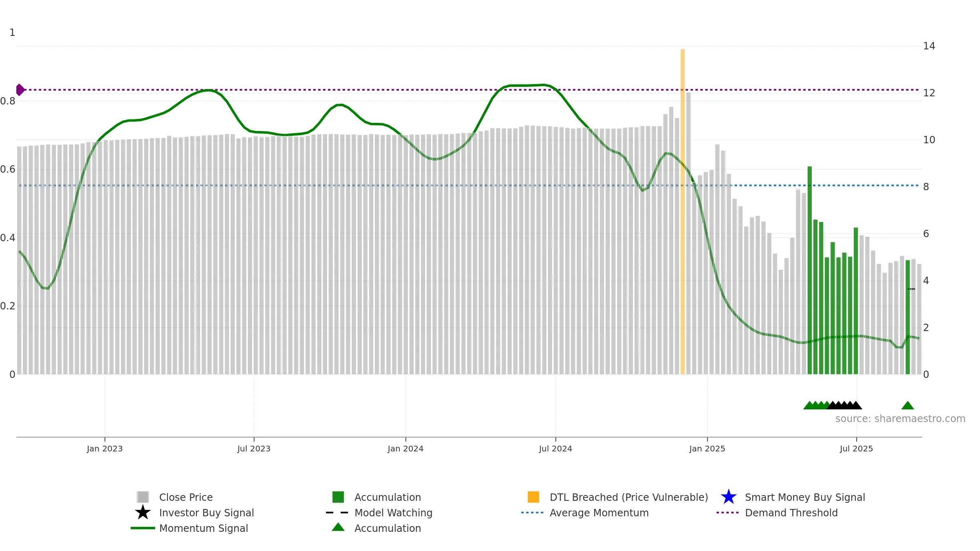
Task: Click the Jan 2023 axis label
Action: pos(105,449)
